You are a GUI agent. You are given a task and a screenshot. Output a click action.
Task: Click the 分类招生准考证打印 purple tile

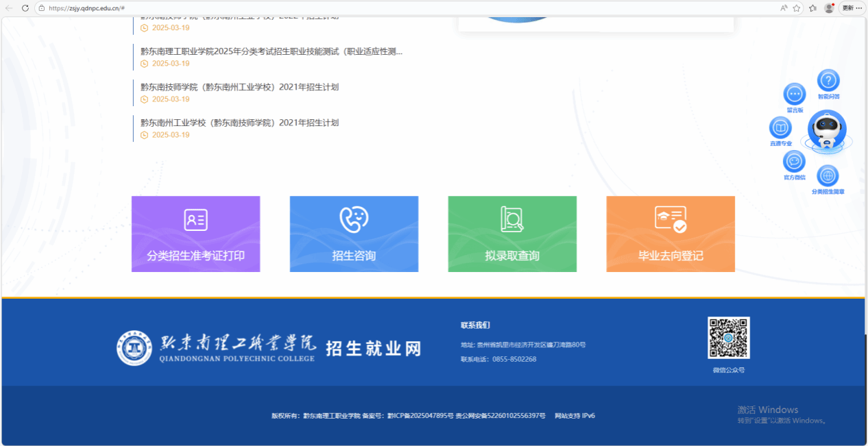(195, 234)
